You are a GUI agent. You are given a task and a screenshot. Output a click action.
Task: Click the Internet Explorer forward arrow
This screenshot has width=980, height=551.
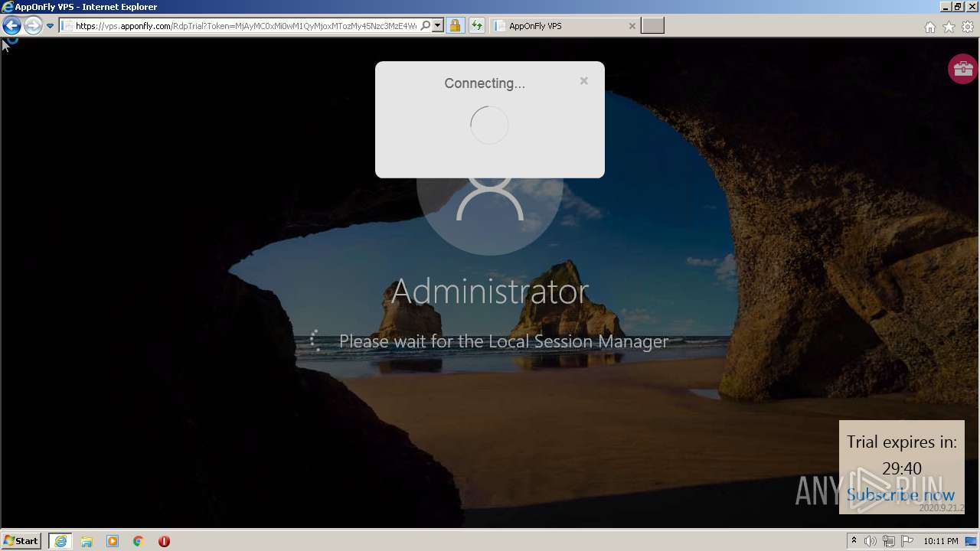[33, 26]
